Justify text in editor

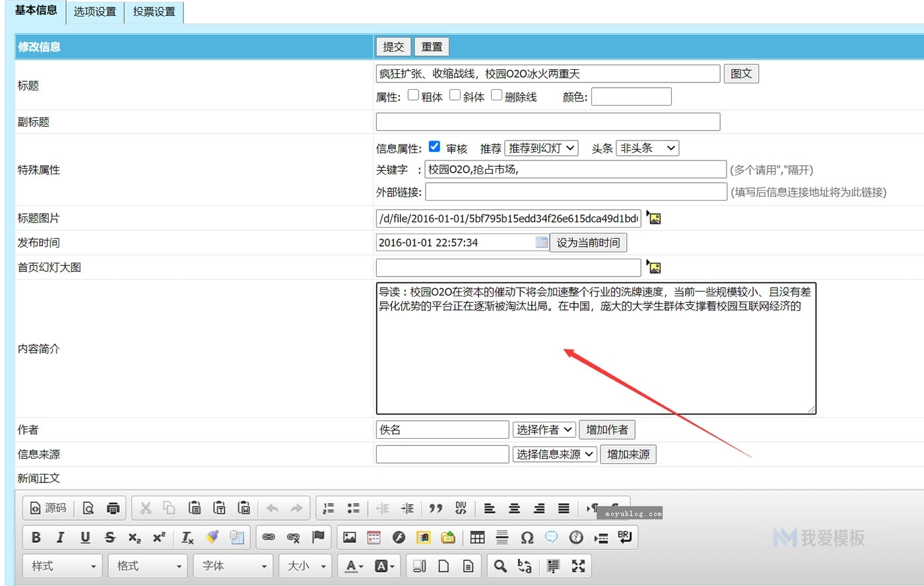(564, 508)
